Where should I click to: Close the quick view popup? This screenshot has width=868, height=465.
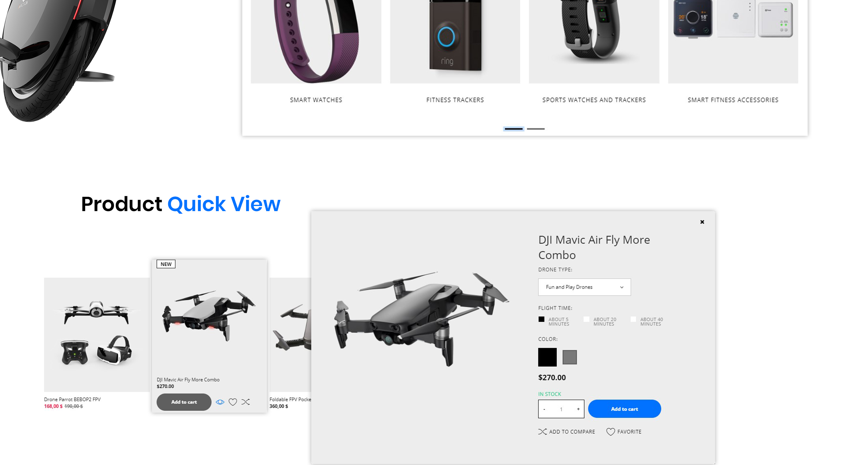(702, 222)
